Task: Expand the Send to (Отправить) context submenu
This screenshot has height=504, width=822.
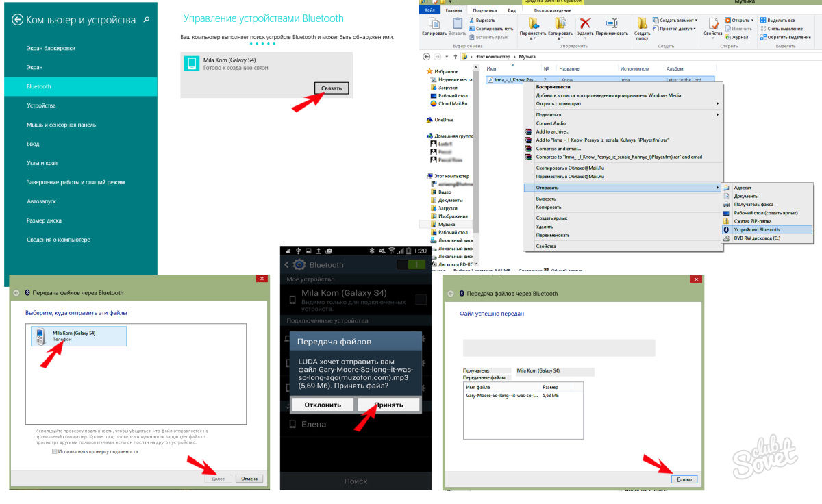Action: [622, 187]
